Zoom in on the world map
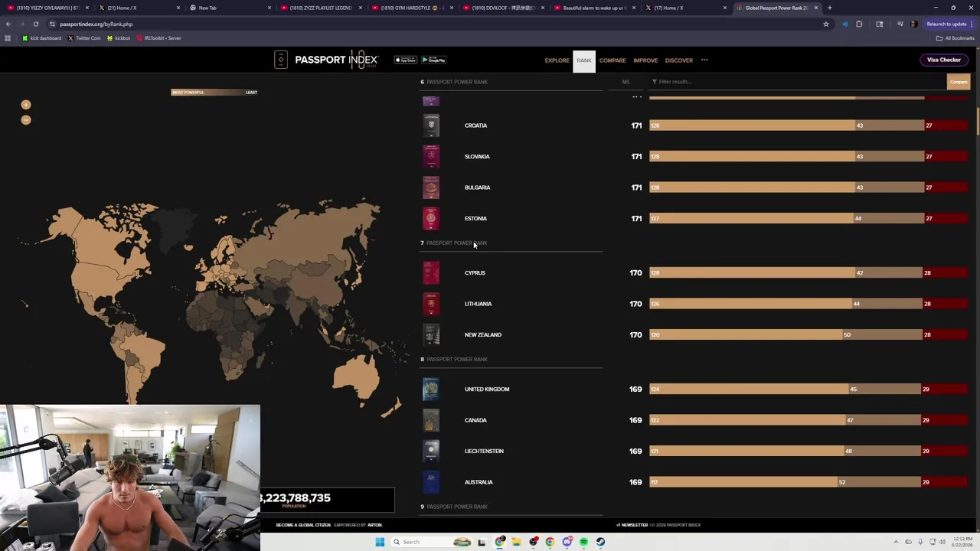Screen dimensions: 980x551 [x=26, y=105]
